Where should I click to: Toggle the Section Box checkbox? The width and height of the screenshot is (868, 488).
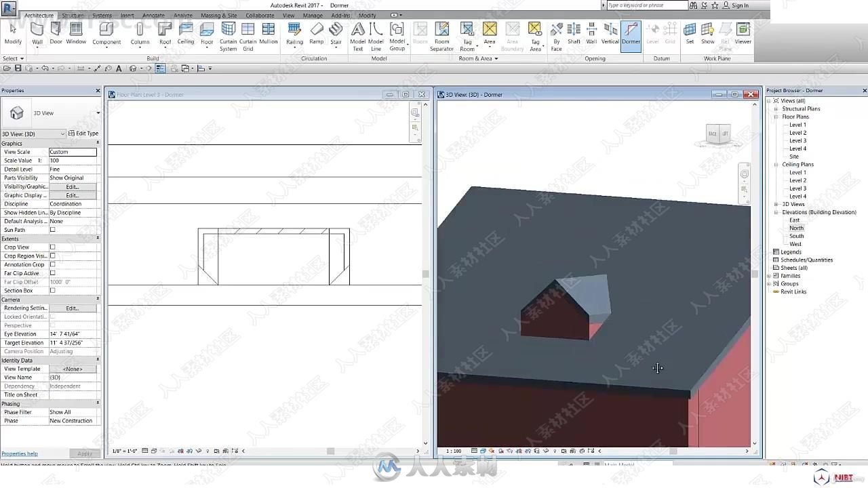pyautogui.click(x=52, y=291)
